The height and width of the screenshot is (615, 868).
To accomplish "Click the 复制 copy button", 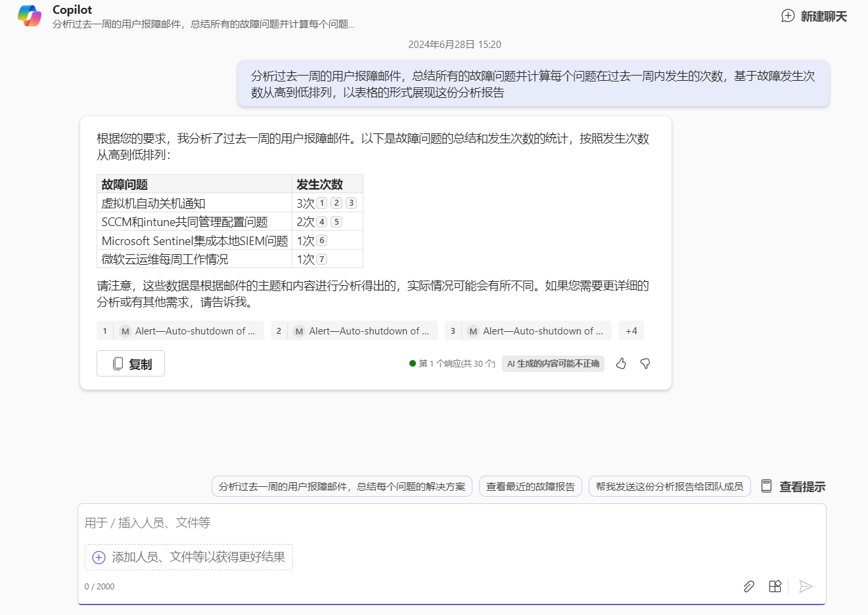I will pos(131,363).
